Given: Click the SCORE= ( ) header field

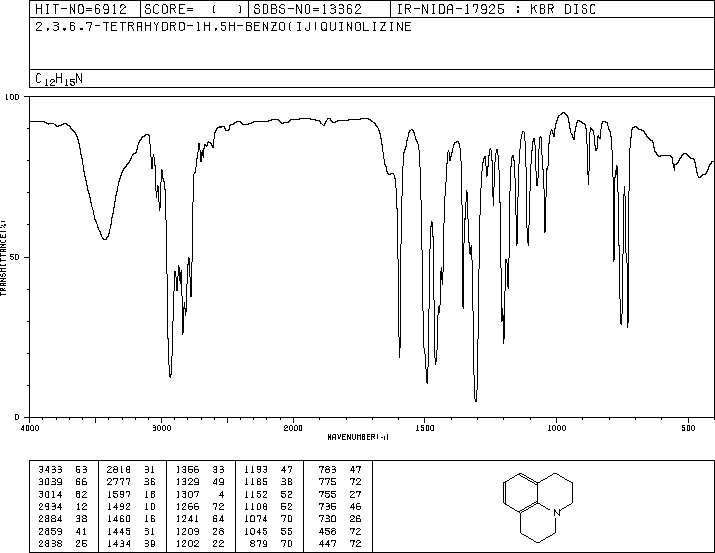Looking at the screenshot, I should coord(194,9).
